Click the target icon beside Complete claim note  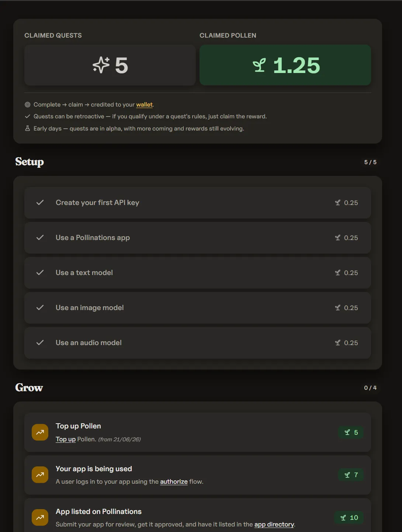coord(27,105)
